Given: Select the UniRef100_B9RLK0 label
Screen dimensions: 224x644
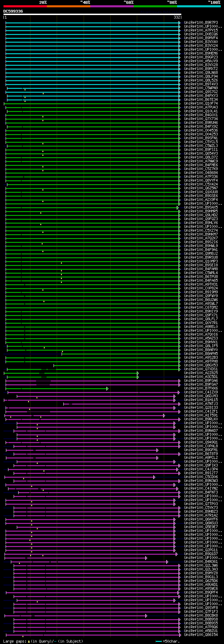Looking at the screenshot, I should (x=201, y=419).
